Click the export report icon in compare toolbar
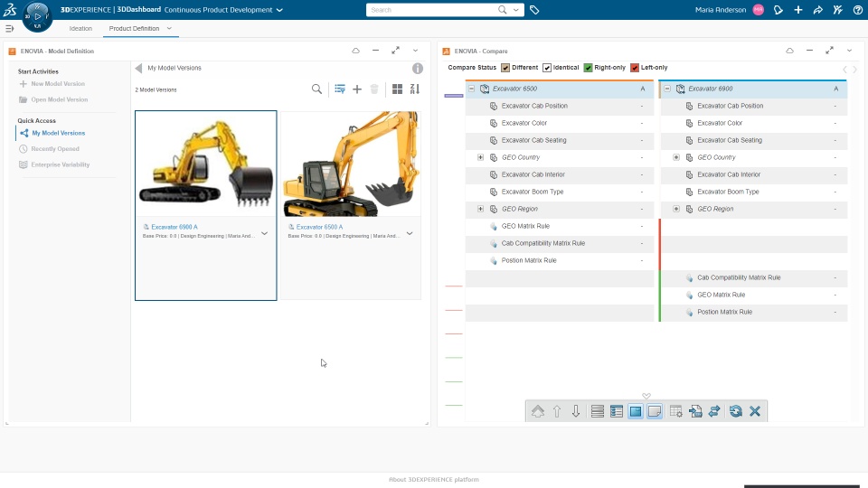The height and width of the screenshot is (488, 868). coord(695,411)
